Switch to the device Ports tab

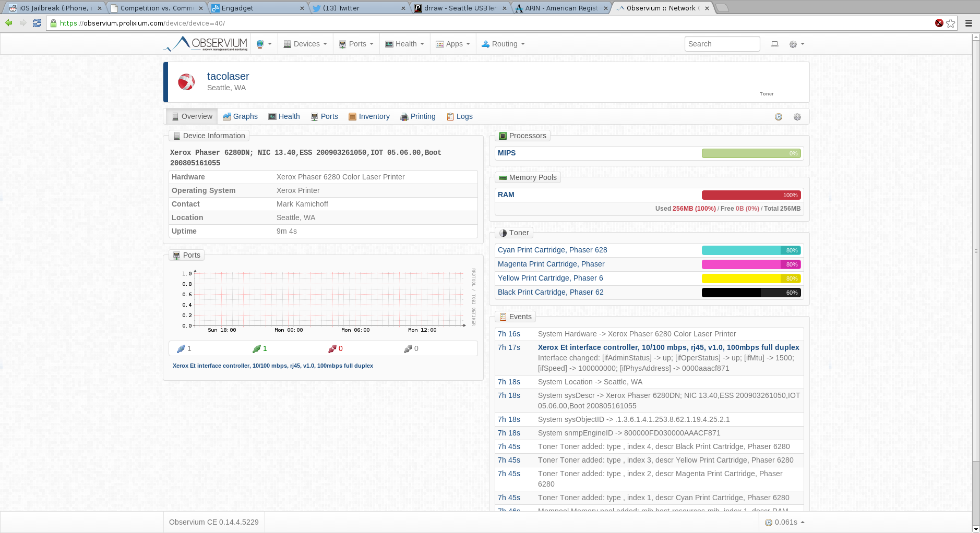point(325,116)
